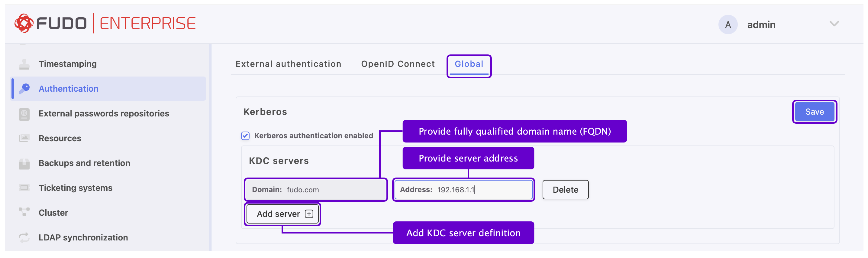The image size is (868, 258).
Task: Click the Fudo Enterprise logo
Action: [x=105, y=24]
